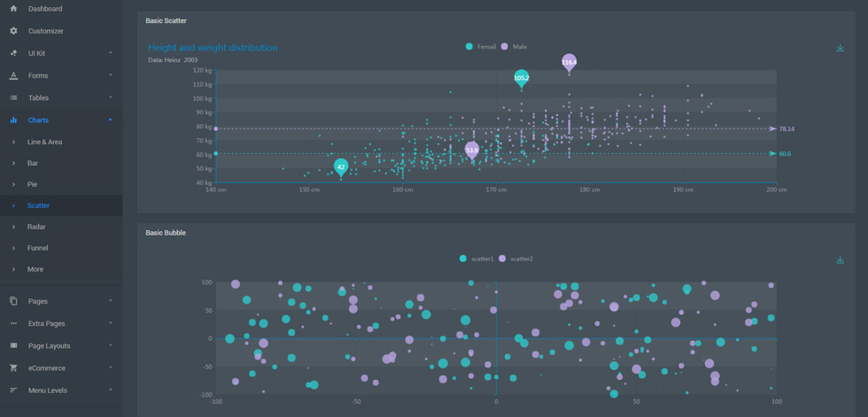Click the 116.4 max marker pin

[x=569, y=63]
